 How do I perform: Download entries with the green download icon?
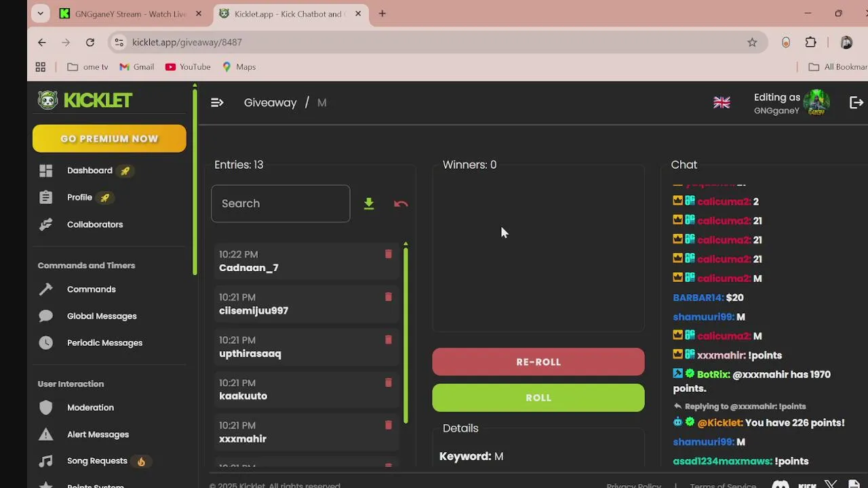point(369,203)
